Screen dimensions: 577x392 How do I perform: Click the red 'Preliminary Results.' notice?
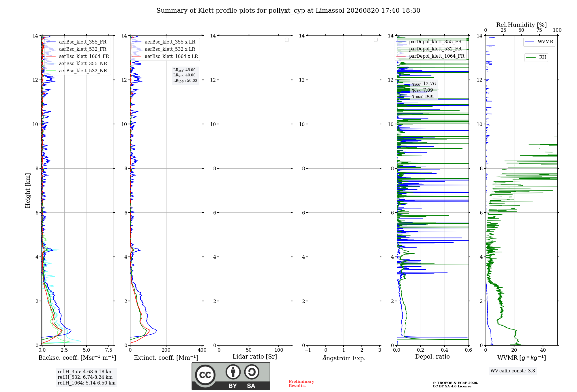pyautogui.click(x=301, y=384)
